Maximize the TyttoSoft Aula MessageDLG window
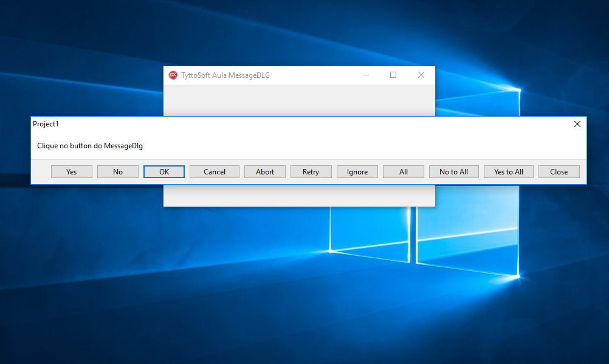Image resolution: width=609 pixels, height=364 pixels. pos(393,75)
